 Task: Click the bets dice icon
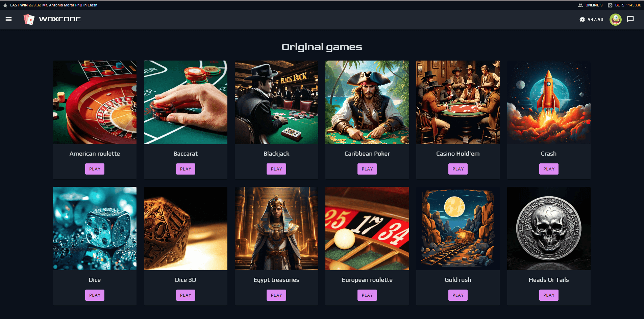pyautogui.click(x=610, y=5)
